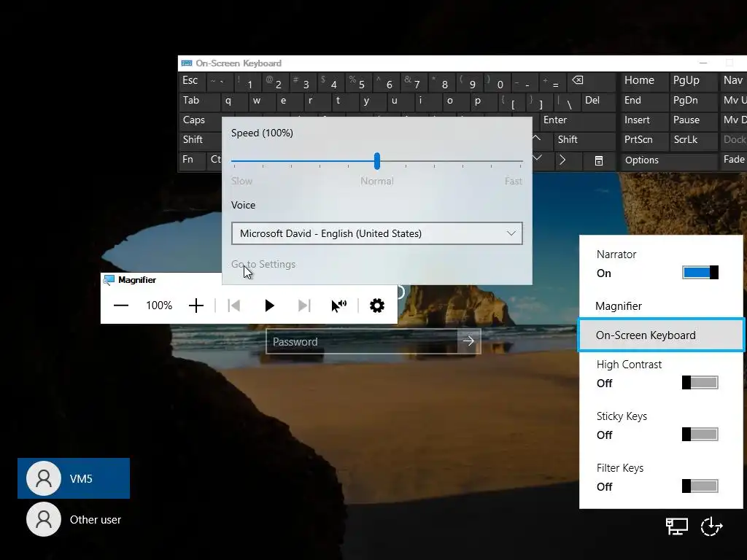Click the Magnifier 100% zoom level text
Screen dimensions: 747x560
point(159,306)
